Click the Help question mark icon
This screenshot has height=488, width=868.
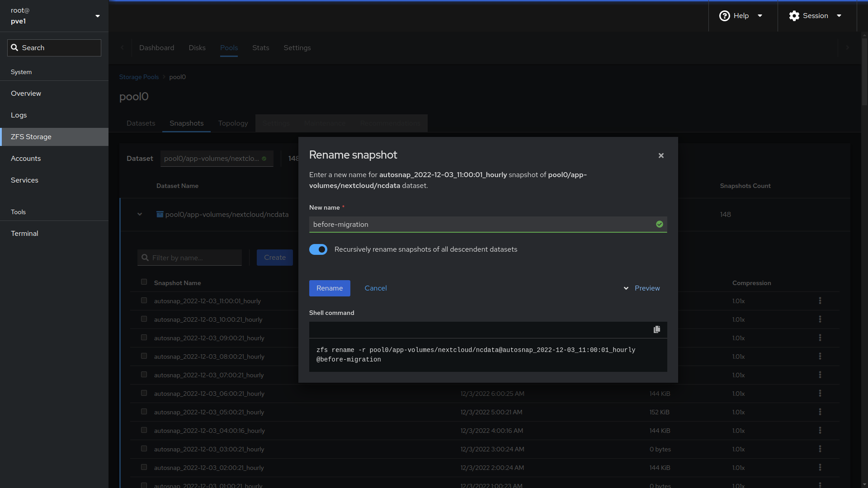pos(724,16)
